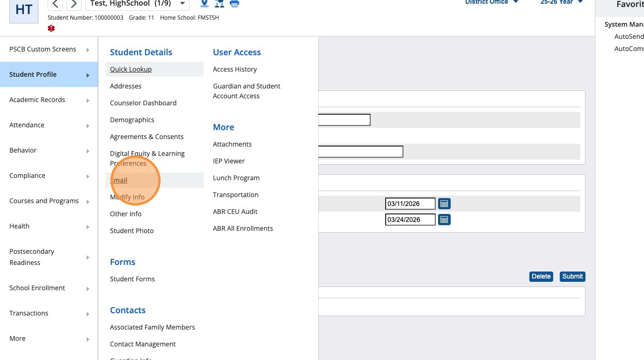Select Student Profile in the left navigation
The width and height of the screenshot is (644, 360).
[x=49, y=74]
